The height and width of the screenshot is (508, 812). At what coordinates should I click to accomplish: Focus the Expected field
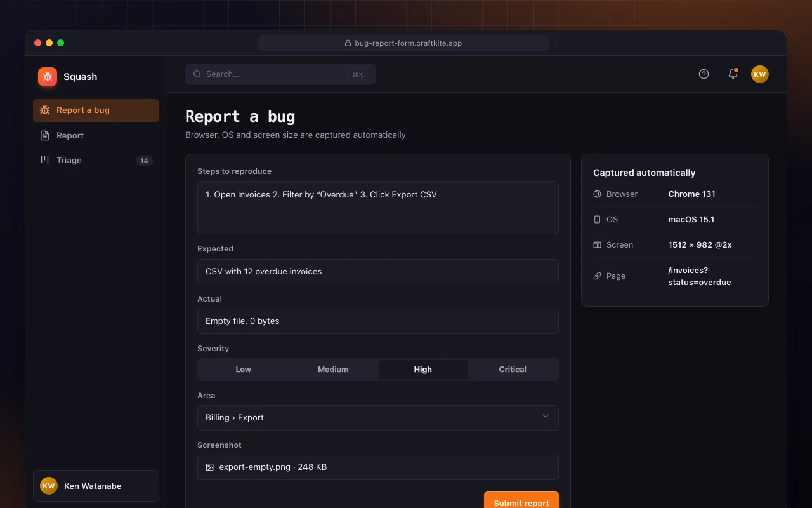(378, 272)
